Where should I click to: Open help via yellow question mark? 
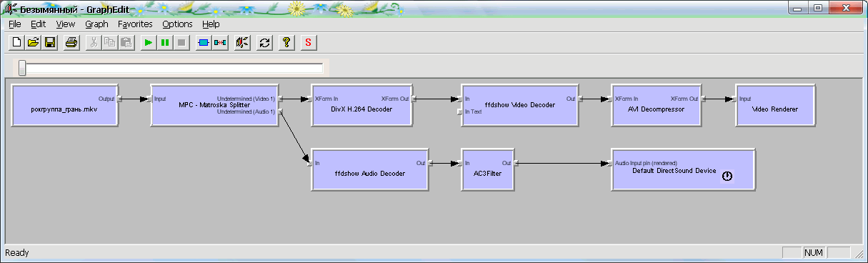(286, 43)
